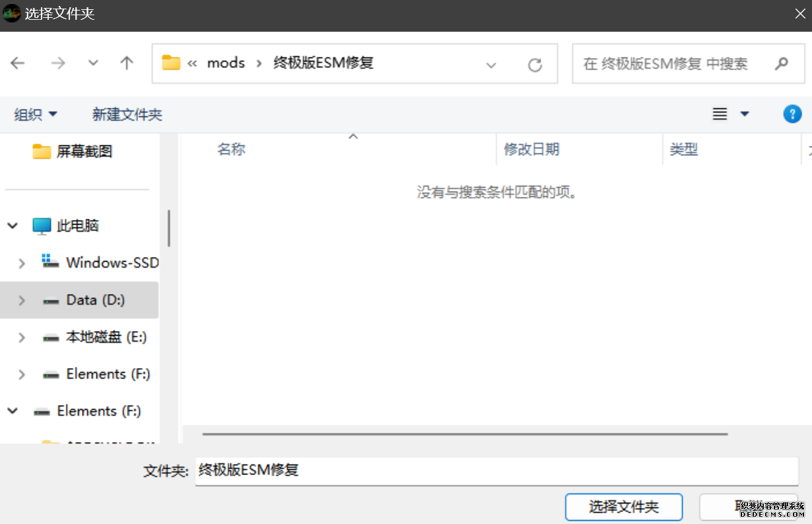Screen dimensions: 812x524
Task: Click the 文件夹 name input field
Action: click(x=495, y=470)
